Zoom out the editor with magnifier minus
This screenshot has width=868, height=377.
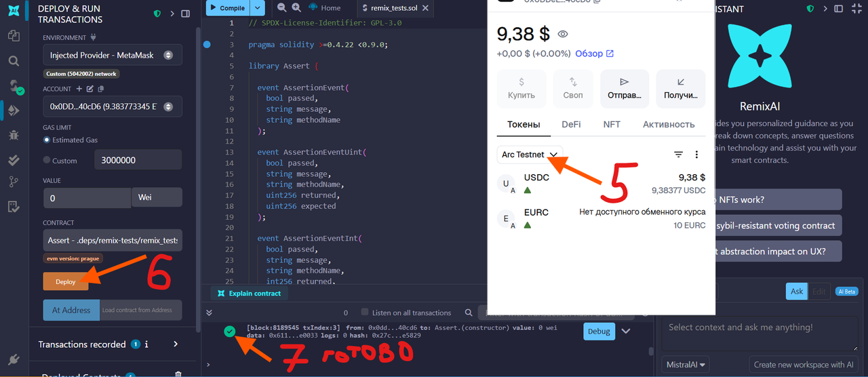(282, 7)
